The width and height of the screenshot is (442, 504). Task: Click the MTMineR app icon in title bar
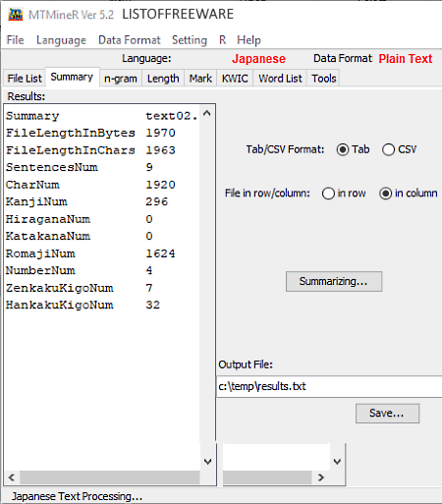pos(16,15)
